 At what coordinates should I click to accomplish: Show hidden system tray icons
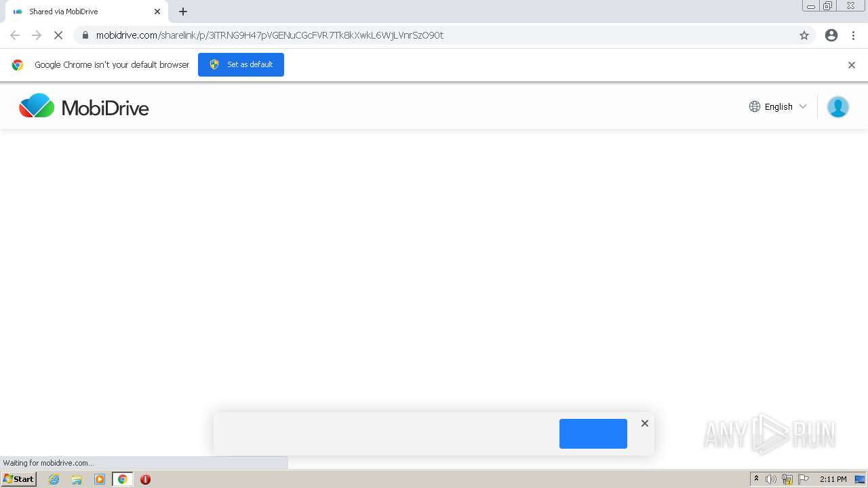[756, 479]
